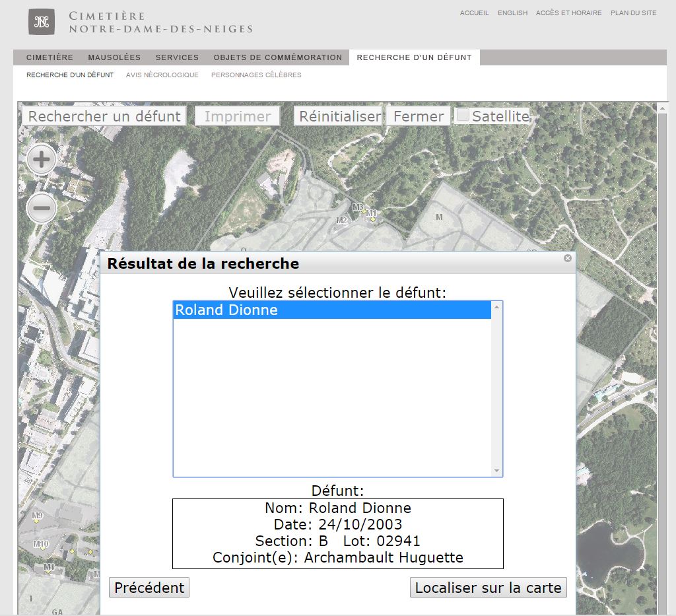Click the Fermer button

(x=418, y=116)
